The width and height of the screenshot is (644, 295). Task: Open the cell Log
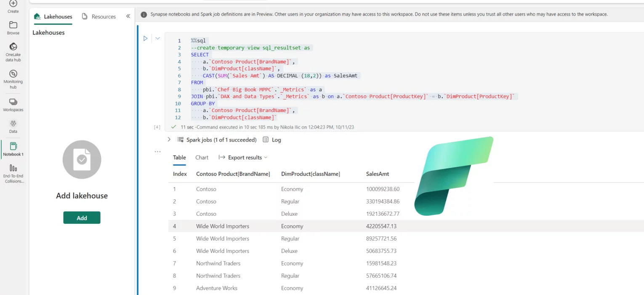pyautogui.click(x=272, y=139)
